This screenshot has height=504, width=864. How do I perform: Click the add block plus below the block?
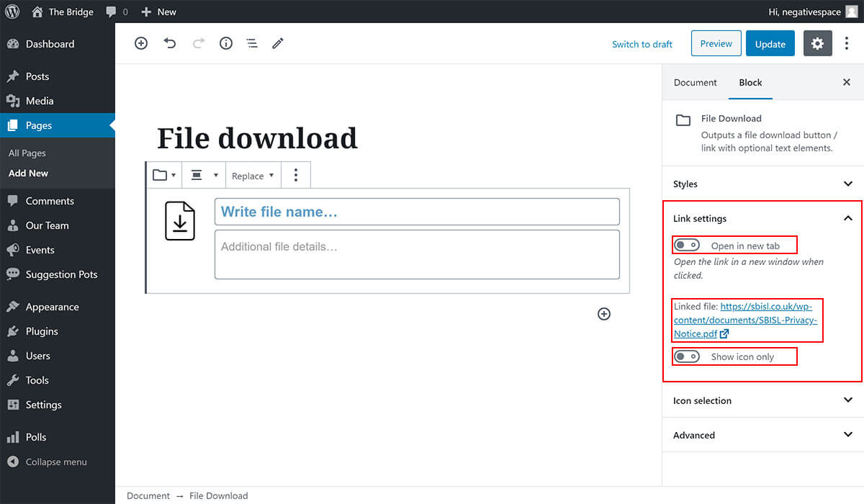pos(604,314)
